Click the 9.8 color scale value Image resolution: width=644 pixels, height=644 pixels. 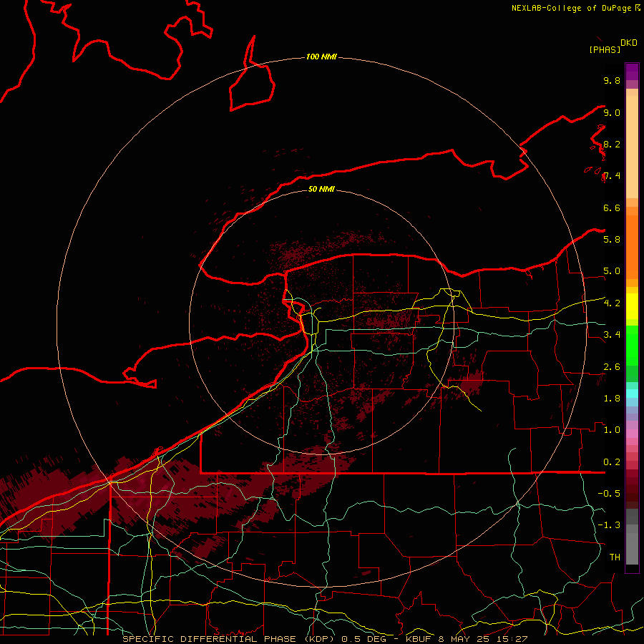coord(612,80)
